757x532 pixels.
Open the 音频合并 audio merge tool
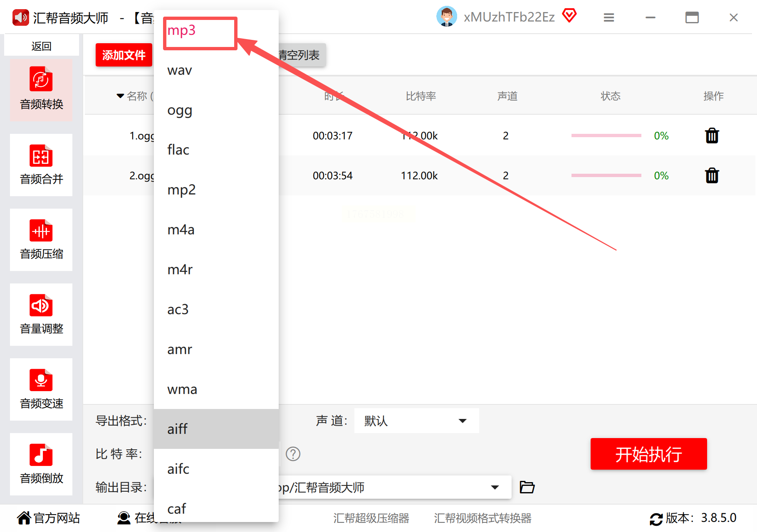coord(41,165)
